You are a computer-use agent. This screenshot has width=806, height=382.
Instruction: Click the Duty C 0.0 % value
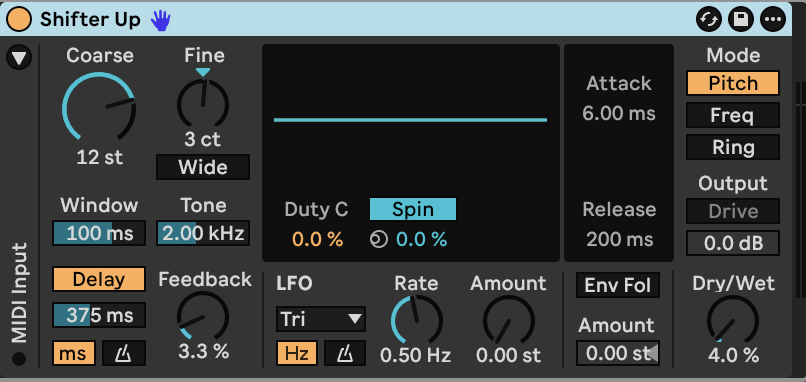[317, 239]
